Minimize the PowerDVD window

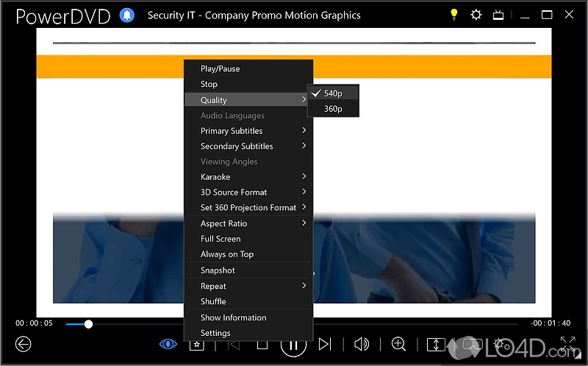525,15
